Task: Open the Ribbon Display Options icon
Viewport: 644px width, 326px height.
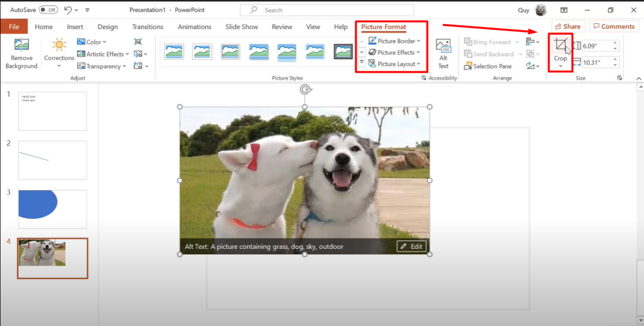Action: [x=564, y=10]
